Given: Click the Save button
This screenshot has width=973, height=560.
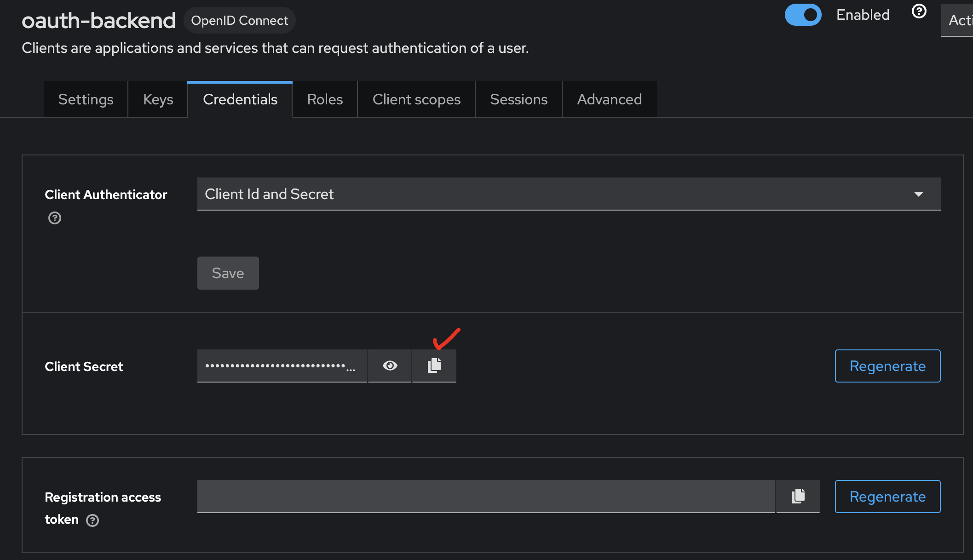Looking at the screenshot, I should (x=228, y=273).
